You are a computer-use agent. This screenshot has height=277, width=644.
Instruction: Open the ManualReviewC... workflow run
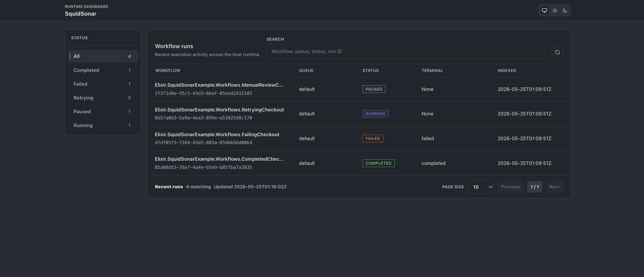coord(219,85)
